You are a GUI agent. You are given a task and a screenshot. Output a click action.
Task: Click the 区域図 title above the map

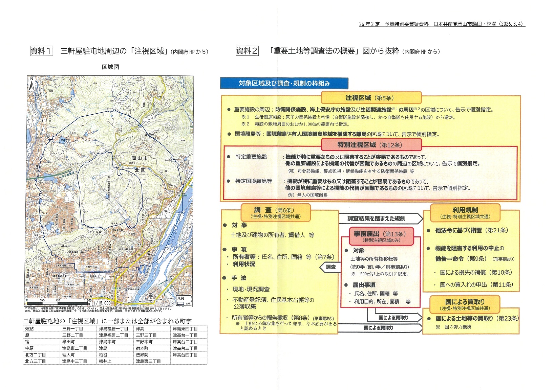click(110, 67)
